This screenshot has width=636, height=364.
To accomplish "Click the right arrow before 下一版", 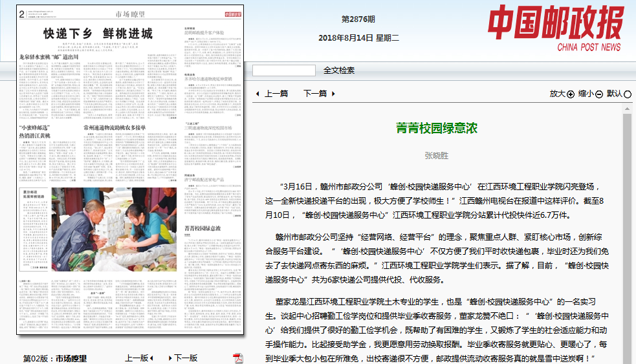I will coord(170,358).
